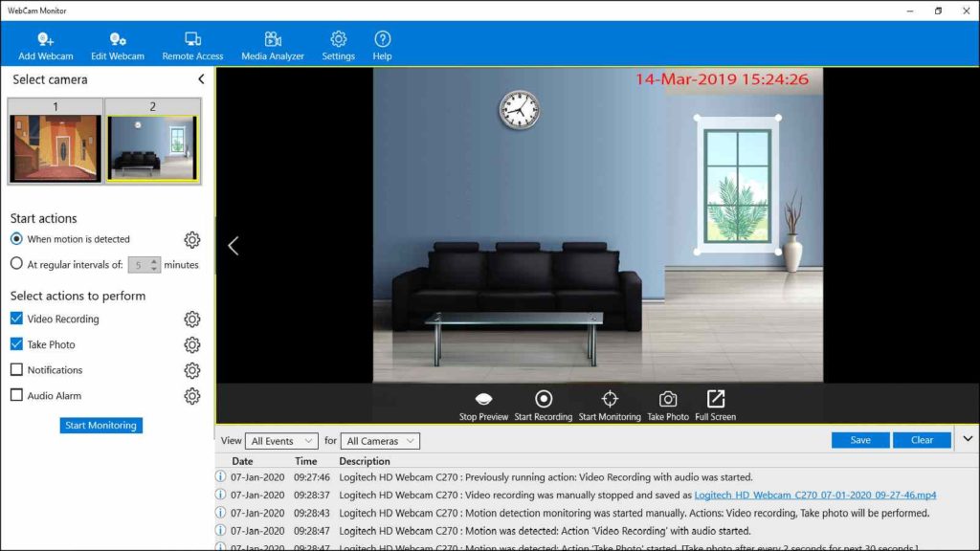Viewport: 980px width, 551px height.
Task: Open the Logitech_HD_Webcam_C270 mp4 link
Action: (x=815, y=495)
